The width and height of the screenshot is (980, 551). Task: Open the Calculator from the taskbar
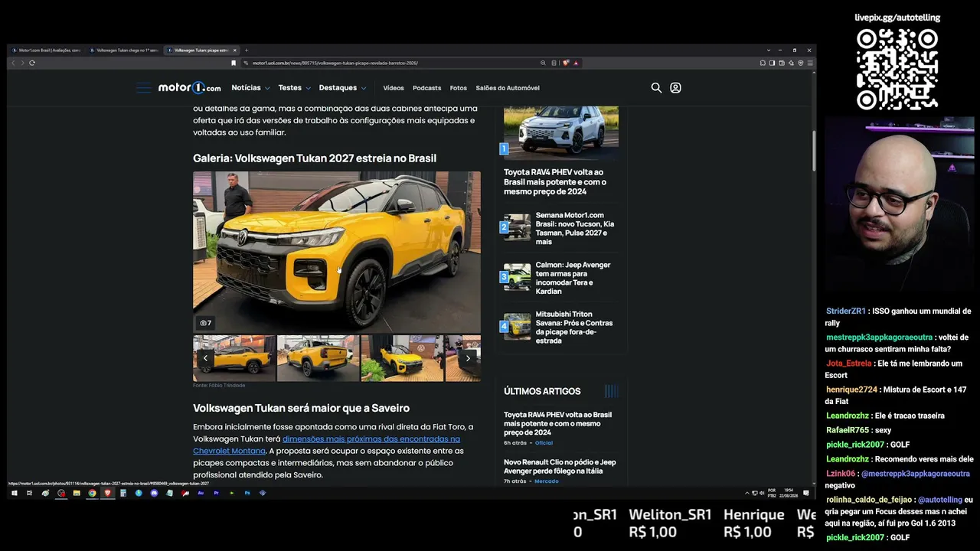[122, 494]
